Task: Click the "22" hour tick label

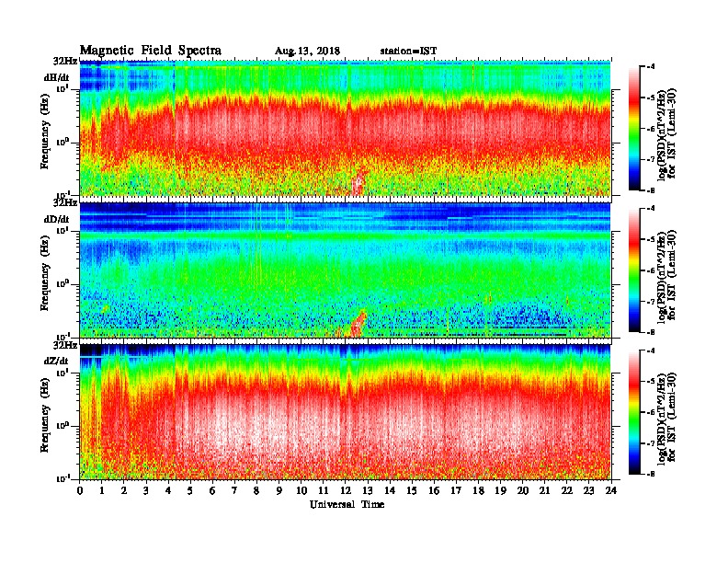Action: pos(566,490)
